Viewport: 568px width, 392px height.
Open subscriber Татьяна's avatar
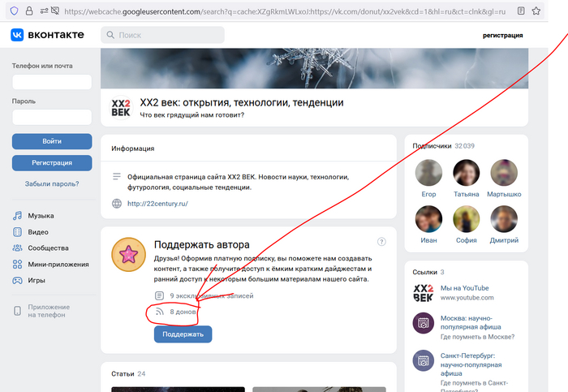(x=467, y=172)
